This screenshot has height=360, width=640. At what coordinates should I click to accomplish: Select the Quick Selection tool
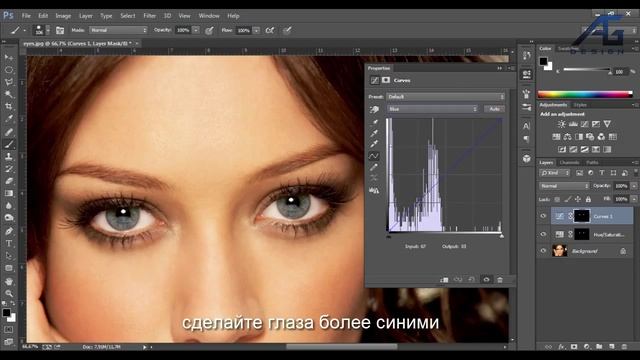tap(9, 94)
